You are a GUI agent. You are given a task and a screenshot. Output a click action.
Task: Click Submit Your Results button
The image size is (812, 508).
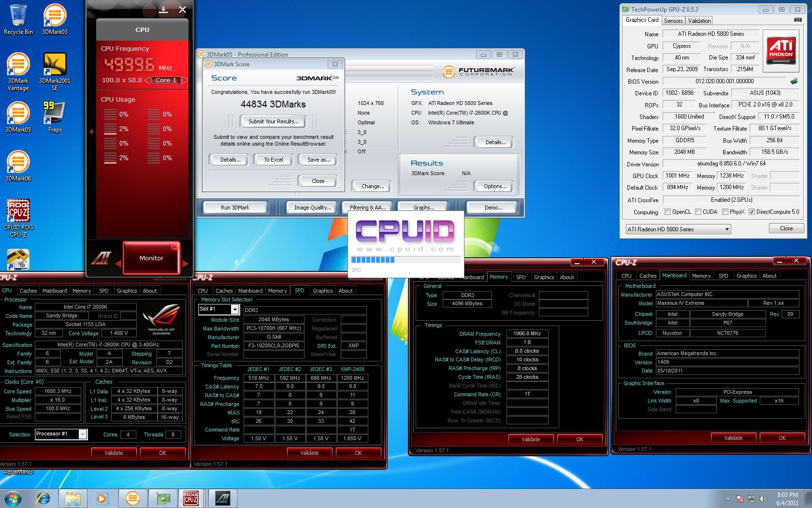(x=274, y=121)
